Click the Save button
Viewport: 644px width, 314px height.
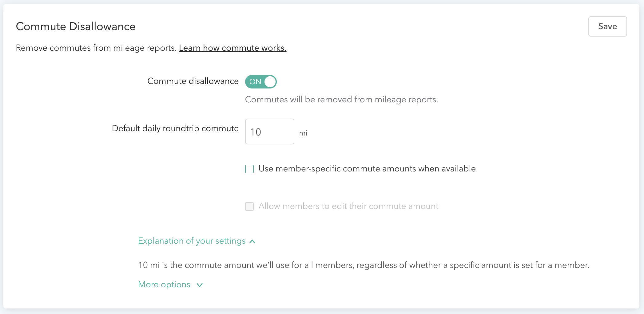[607, 26]
